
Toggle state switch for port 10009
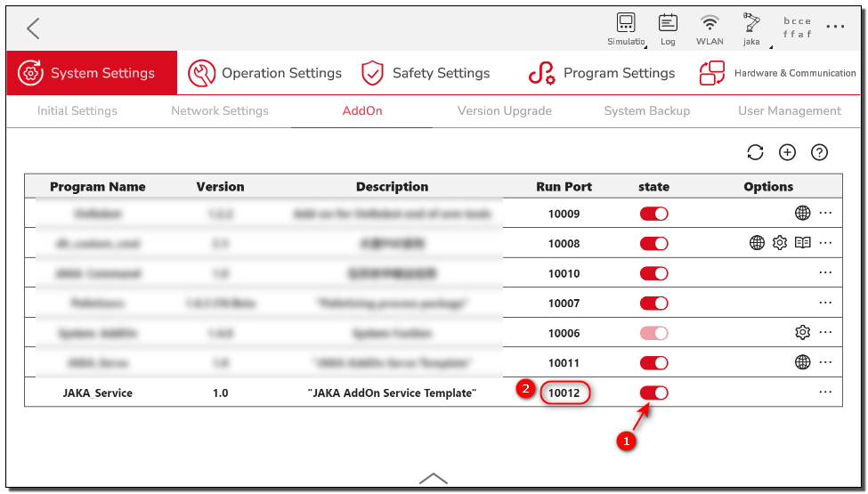pyautogui.click(x=653, y=215)
